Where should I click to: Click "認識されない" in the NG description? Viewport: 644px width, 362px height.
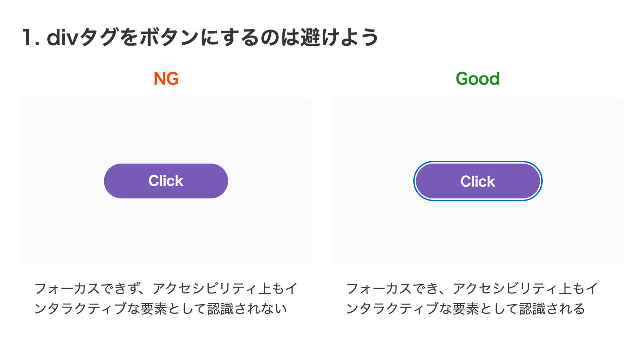click(247, 309)
